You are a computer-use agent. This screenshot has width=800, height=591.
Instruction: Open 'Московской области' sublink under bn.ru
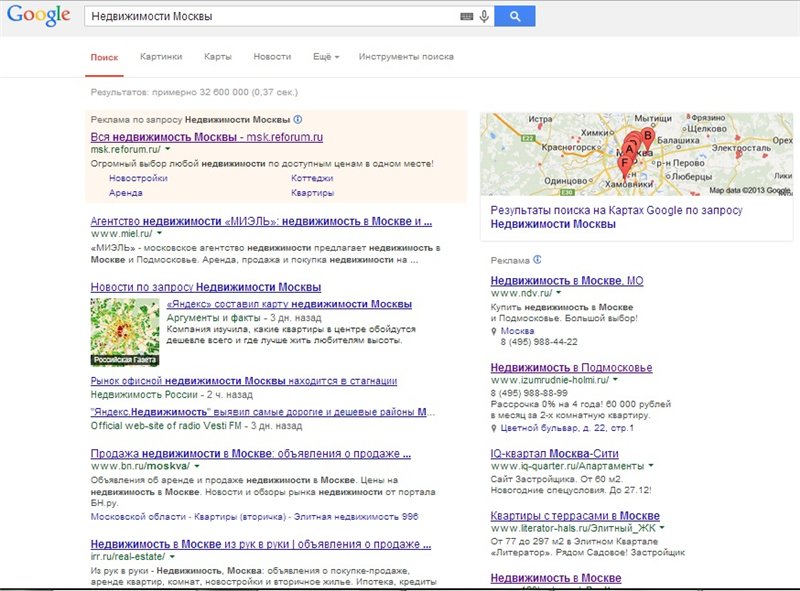138,516
